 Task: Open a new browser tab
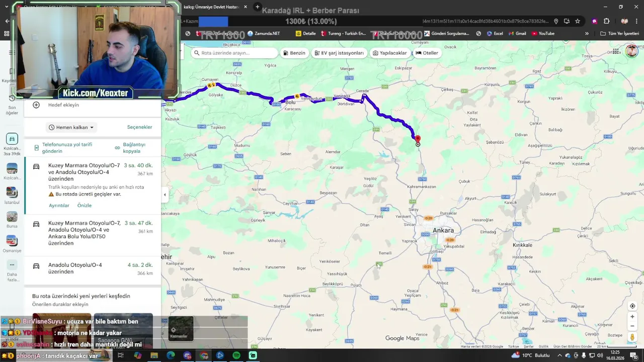(x=257, y=7)
